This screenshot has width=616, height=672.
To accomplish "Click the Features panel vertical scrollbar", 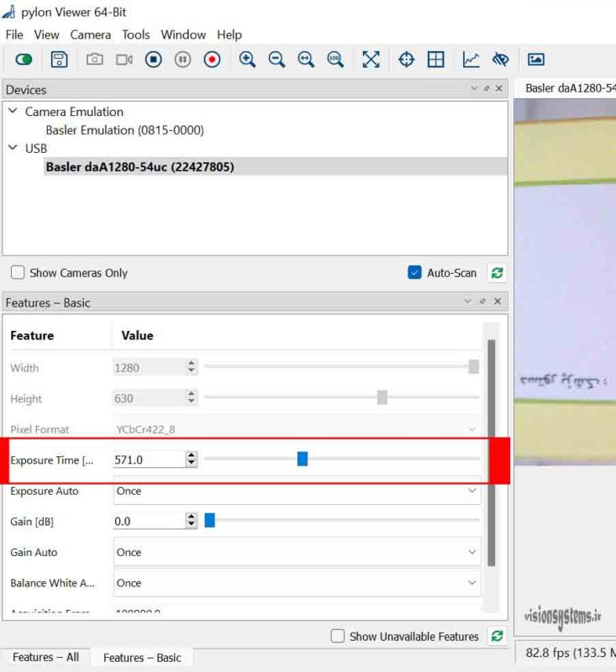I will click(492, 453).
